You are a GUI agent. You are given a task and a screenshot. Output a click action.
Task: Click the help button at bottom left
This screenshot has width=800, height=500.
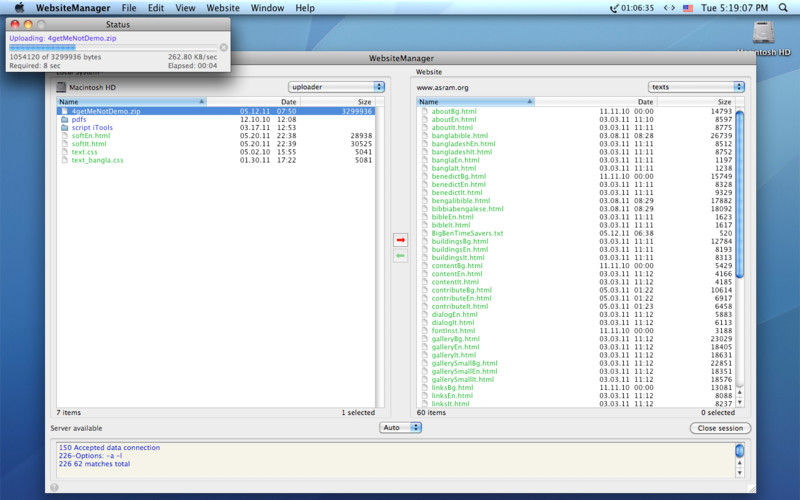pos(54,487)
